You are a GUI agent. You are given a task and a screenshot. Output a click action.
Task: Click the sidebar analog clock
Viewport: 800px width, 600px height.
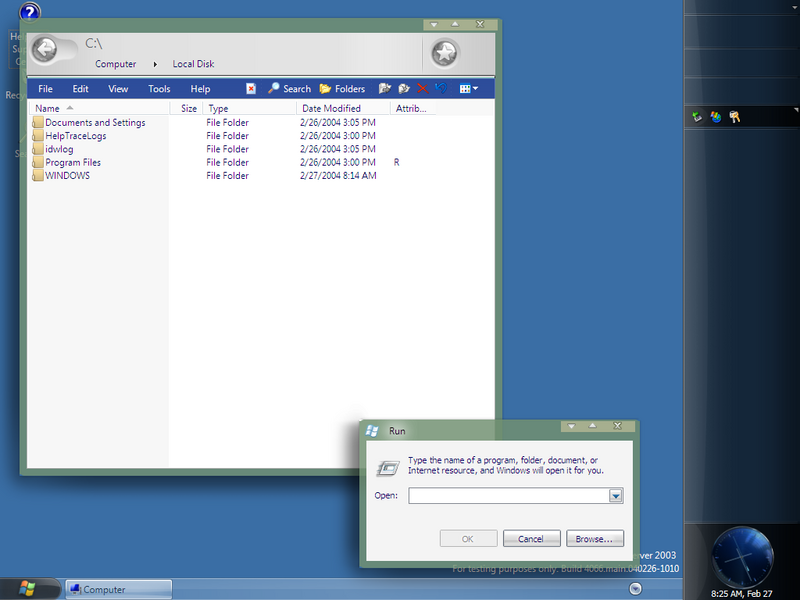pos(742,557)
